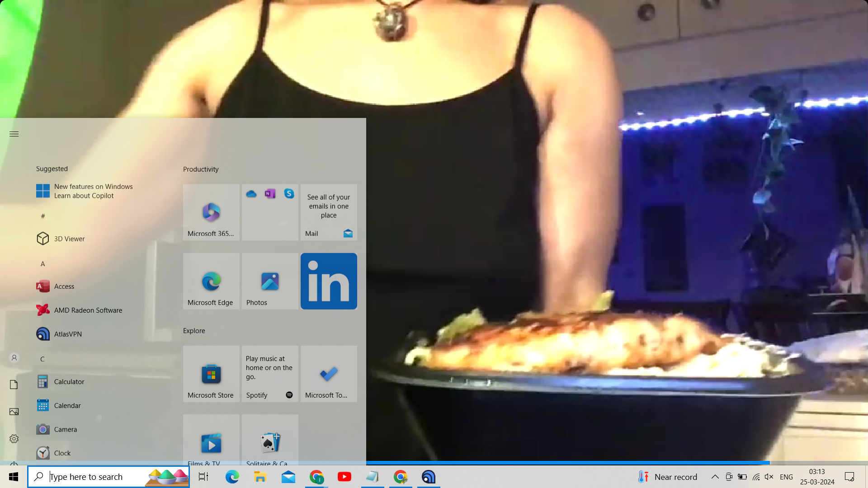Open Skype from the folder tile
Viewport: 868px width, 488px height.
pyautogui.click(x=289, y=194)
